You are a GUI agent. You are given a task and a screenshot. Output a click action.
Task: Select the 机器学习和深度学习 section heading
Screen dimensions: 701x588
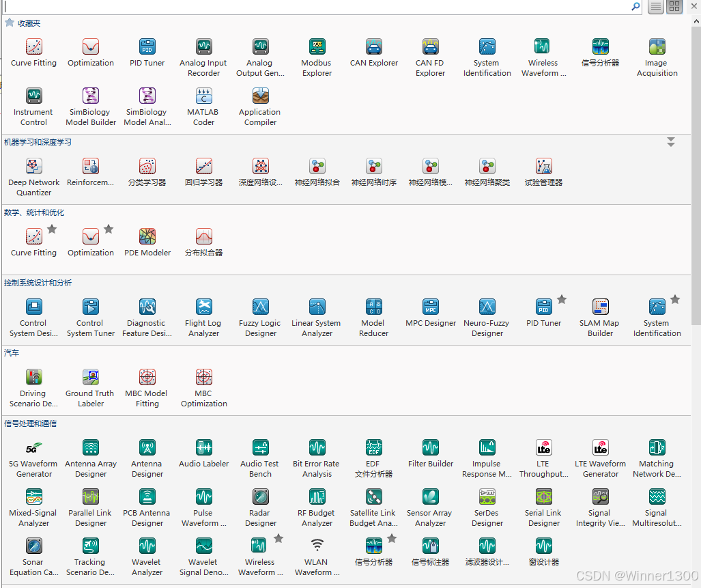(38, 142)
